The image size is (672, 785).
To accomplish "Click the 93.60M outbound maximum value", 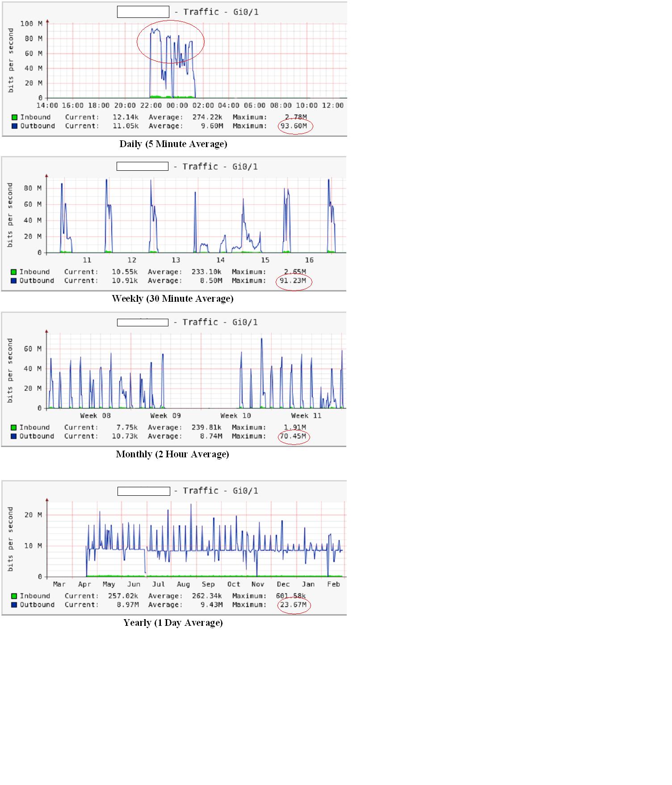I will click(294, 126).
